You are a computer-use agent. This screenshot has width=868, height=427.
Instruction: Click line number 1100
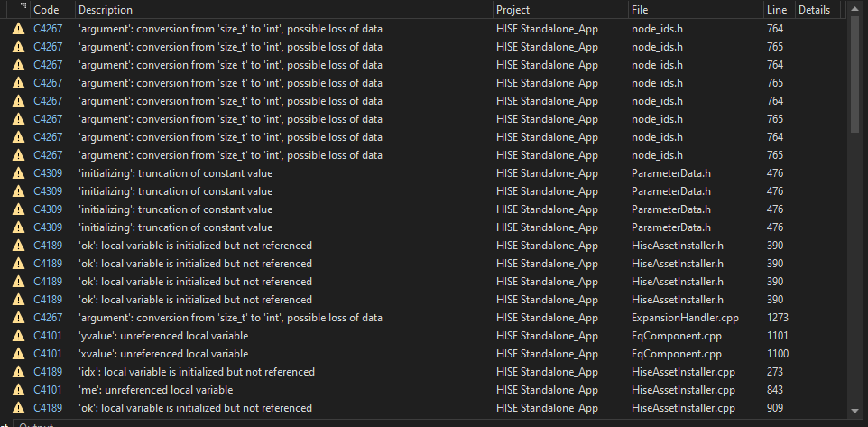(x=778, y=354)
